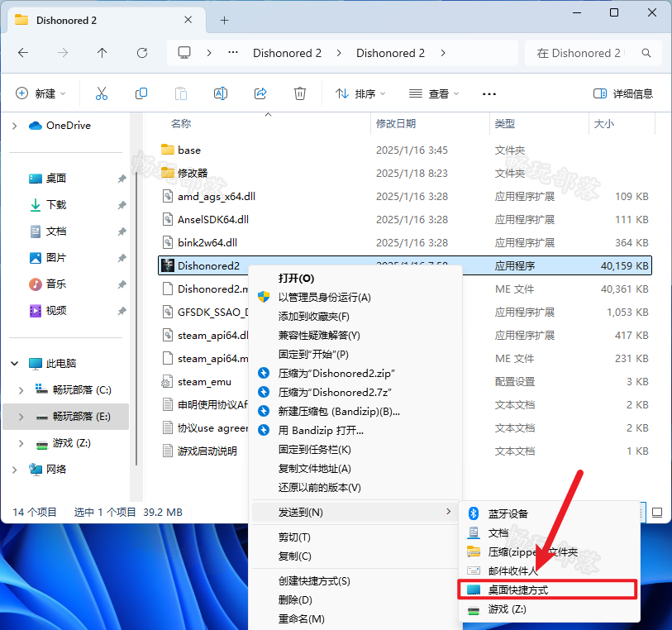
Task: Click 桌面快捷方式 in the send-to submenu
Action: (x=548, y=590)
